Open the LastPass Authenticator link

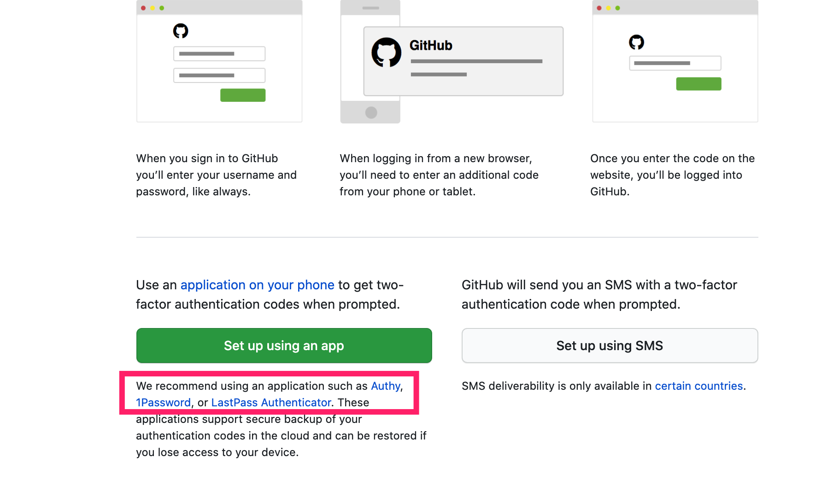pyautogui.click(x=271, y=403)
